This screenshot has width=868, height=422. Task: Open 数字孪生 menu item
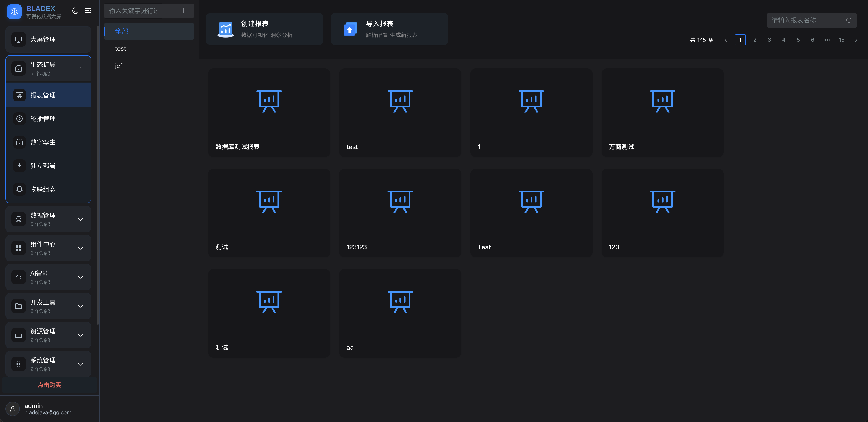[x=49, y=142]
